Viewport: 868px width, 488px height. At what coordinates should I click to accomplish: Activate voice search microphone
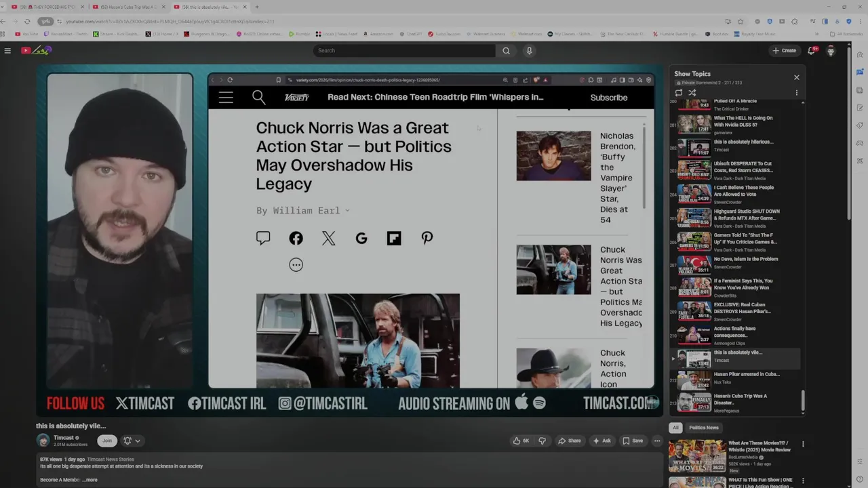(530, 50)
